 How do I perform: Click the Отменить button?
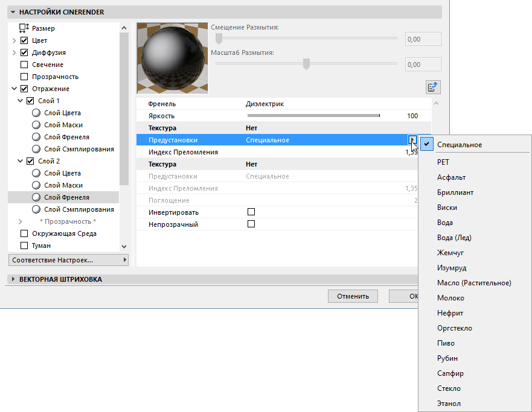pos(353,296)
